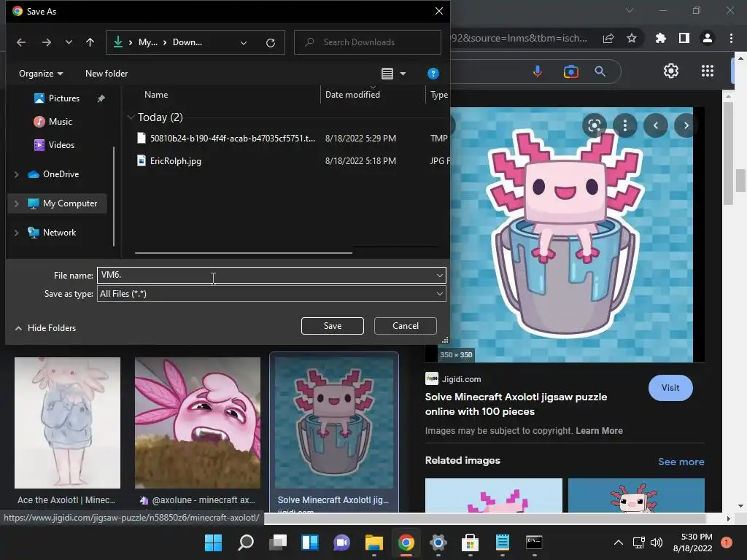
Task: Click Learn More copyright link
Action: tap(599, 430)
